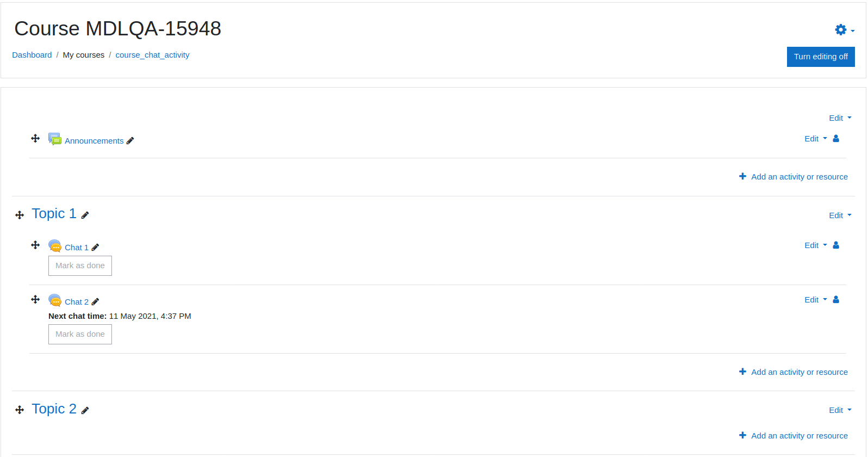Edit the Announcements title with pencil icon
868x457 pixels.
[130, 141]
